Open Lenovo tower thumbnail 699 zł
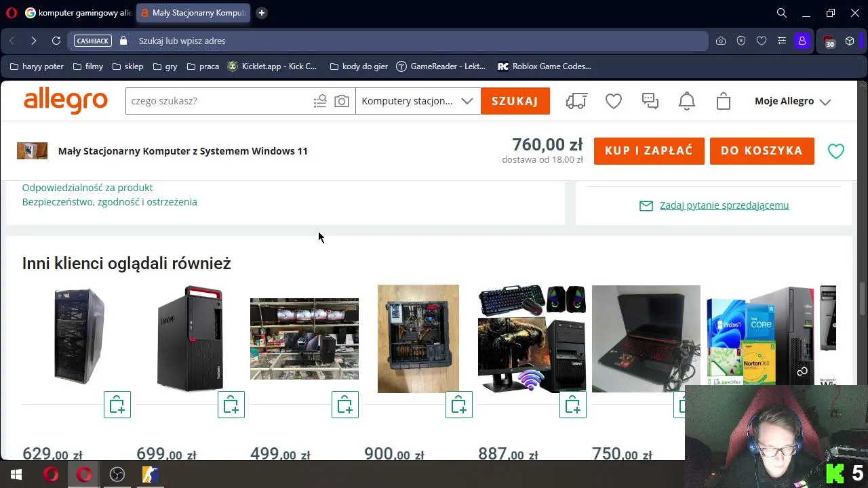This screenshot has height=488, width=868. pyautogui.click(x=191, y=338)
